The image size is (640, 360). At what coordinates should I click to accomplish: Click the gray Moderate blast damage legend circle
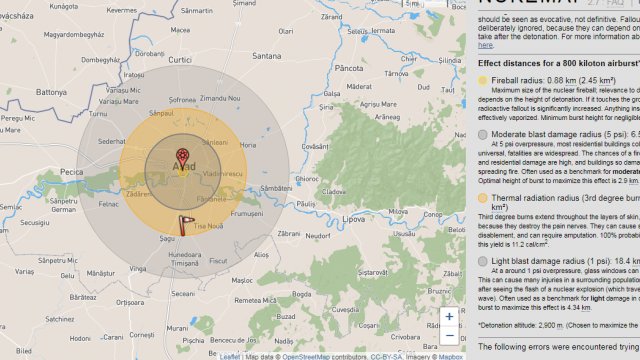click(483, 134)
